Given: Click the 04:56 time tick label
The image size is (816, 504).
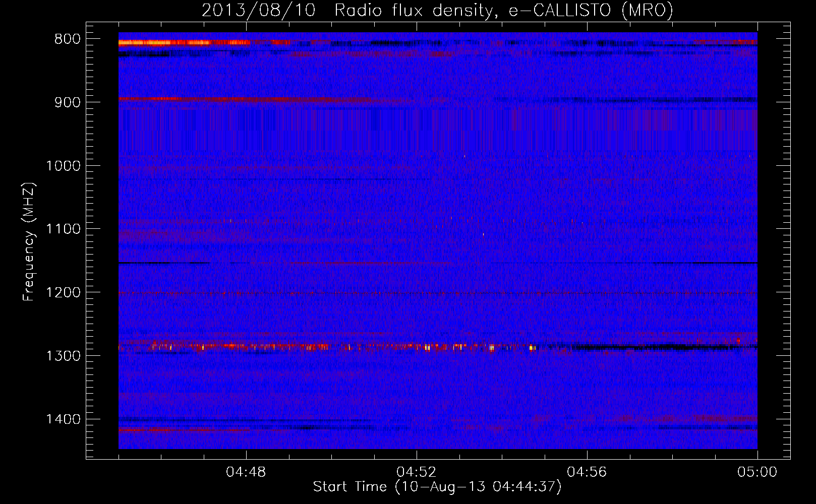Looking at the screenshot, I should pyautogui.click(x=587, y=472).
